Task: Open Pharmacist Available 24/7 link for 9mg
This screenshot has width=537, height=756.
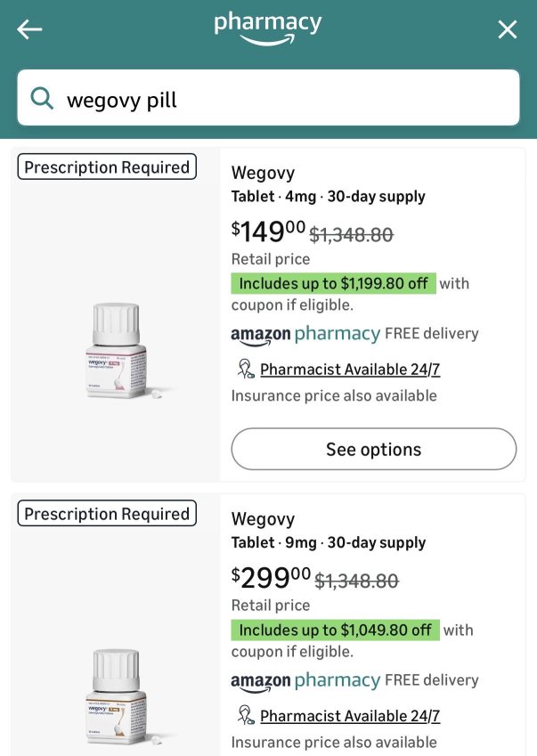Action: [x=350, y=716]
